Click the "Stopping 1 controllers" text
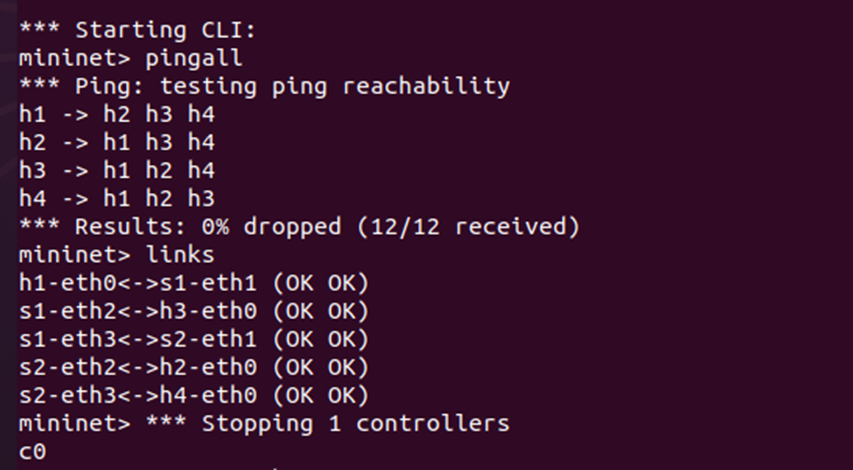Image resolution: width=853 pixels, height=470 pixels. pyautogui.click(x=355, y=423)
